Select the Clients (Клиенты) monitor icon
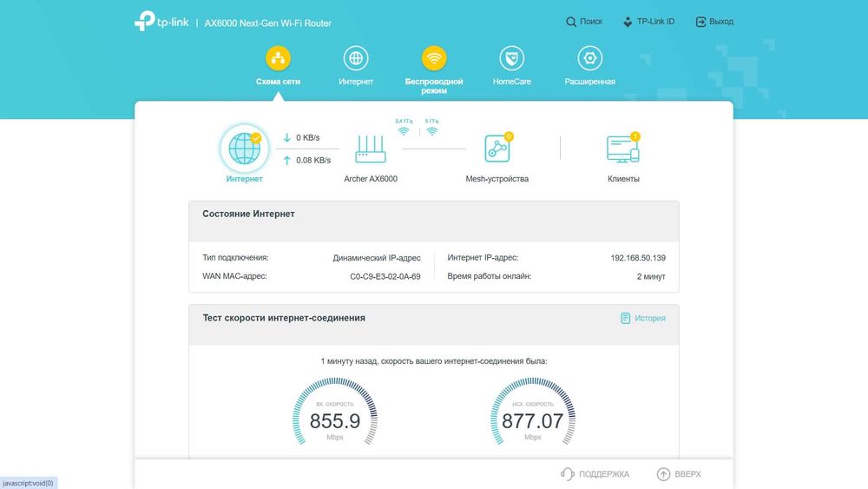 [623, 149]
